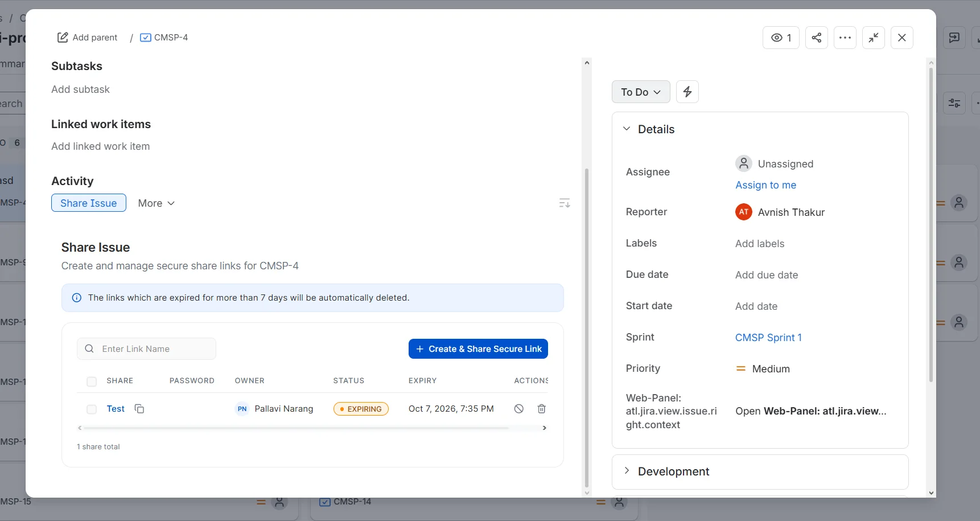Click the CMSP-4 breadcrumb link

pyautogui.click(x=171, y=38)
